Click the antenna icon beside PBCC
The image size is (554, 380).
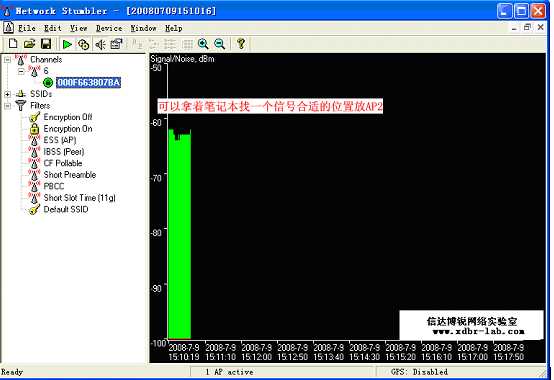(34, 186)
